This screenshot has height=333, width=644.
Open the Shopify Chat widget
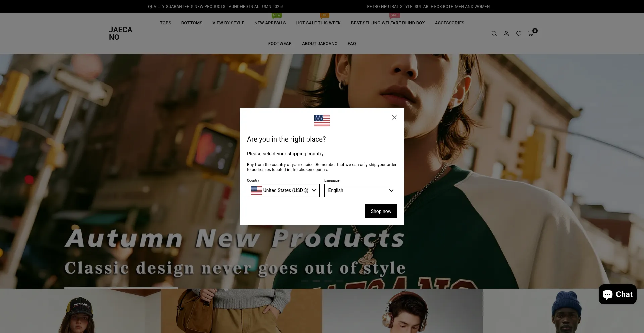coord(617,294)
